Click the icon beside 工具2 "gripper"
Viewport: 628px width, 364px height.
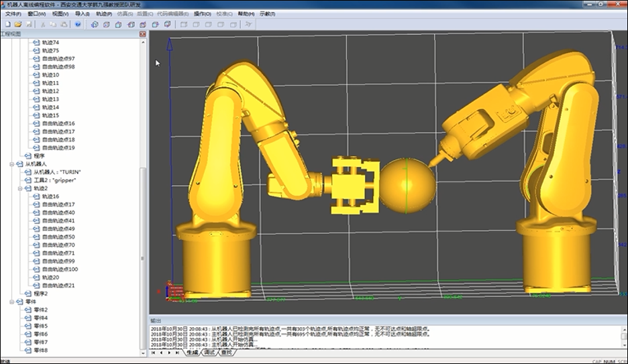point(29,180)
